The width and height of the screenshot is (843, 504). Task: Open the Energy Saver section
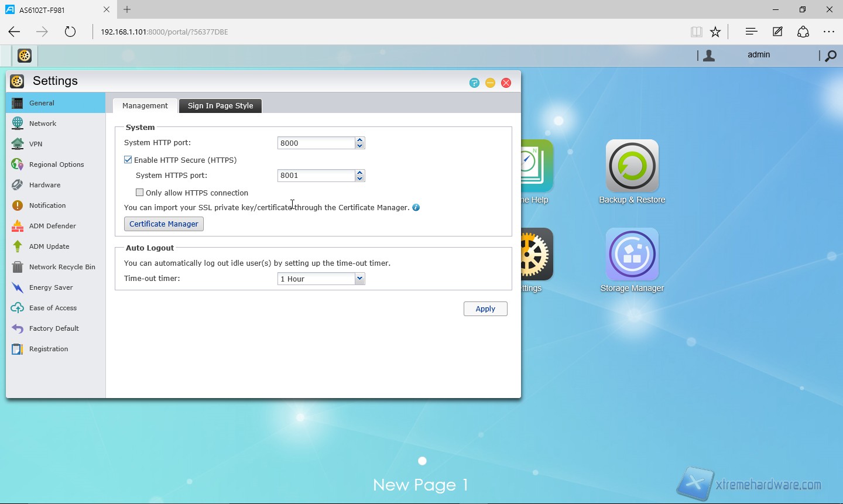click(x=51, y=287)
